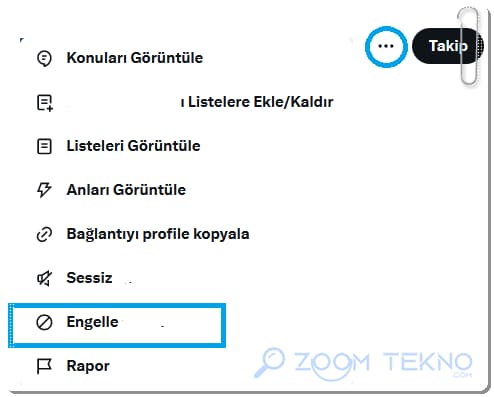Image resolution: width=494 pixels, height=397 pixels.
Task: Open the three-dot more options button
Action: tap(386, 46)
